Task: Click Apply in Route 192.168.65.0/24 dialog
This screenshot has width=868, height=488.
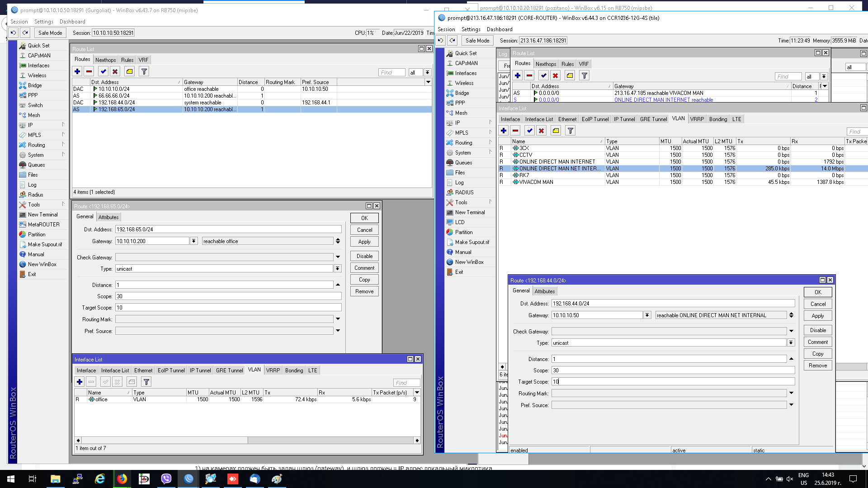Action: point(364,242)
